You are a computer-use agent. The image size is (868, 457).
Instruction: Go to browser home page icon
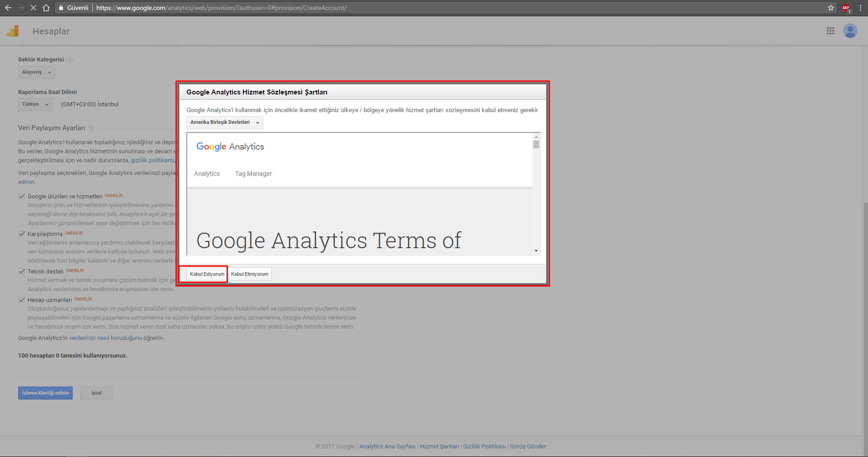point(46,8)
